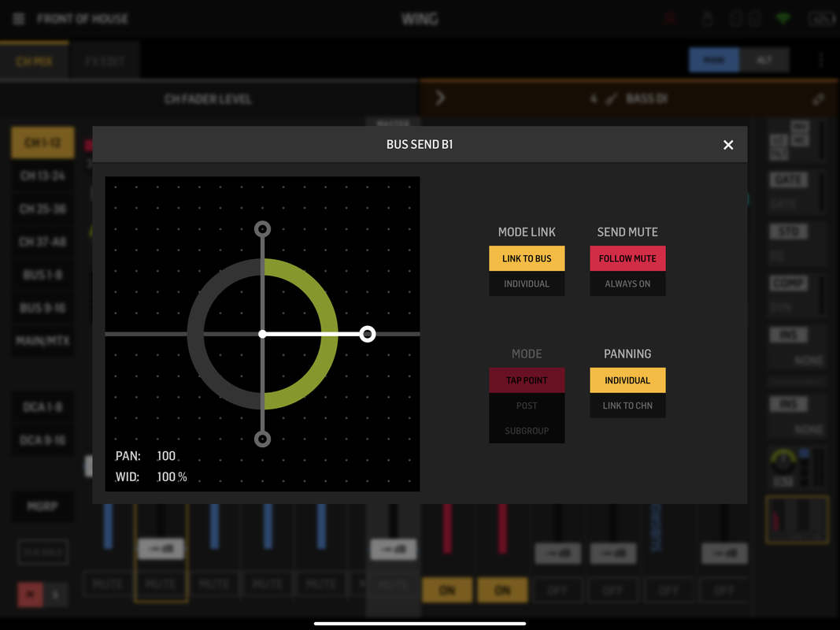This screenshot has width=840, height=630.
Task: Click the green pan knob in channel strip
Action: [783, 461]
